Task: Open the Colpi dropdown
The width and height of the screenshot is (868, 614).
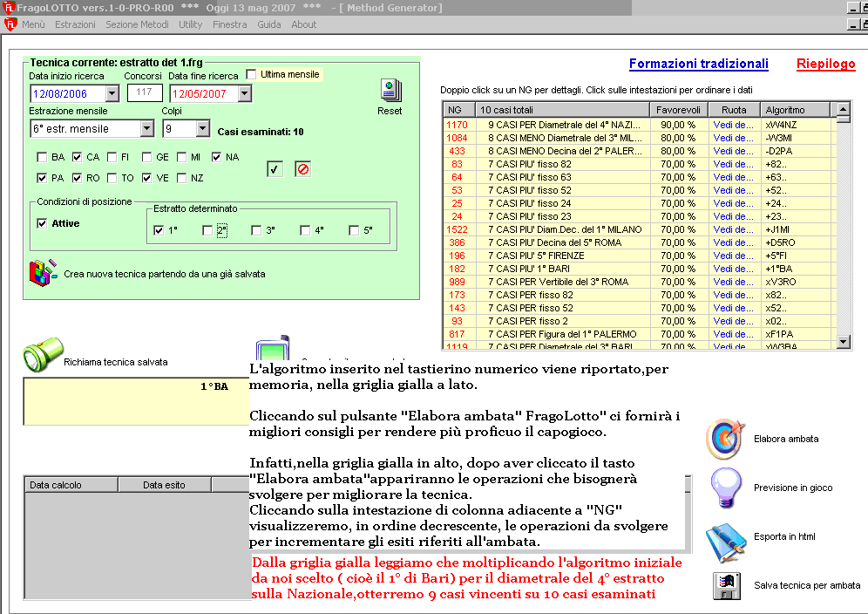Action: (203, 129)
